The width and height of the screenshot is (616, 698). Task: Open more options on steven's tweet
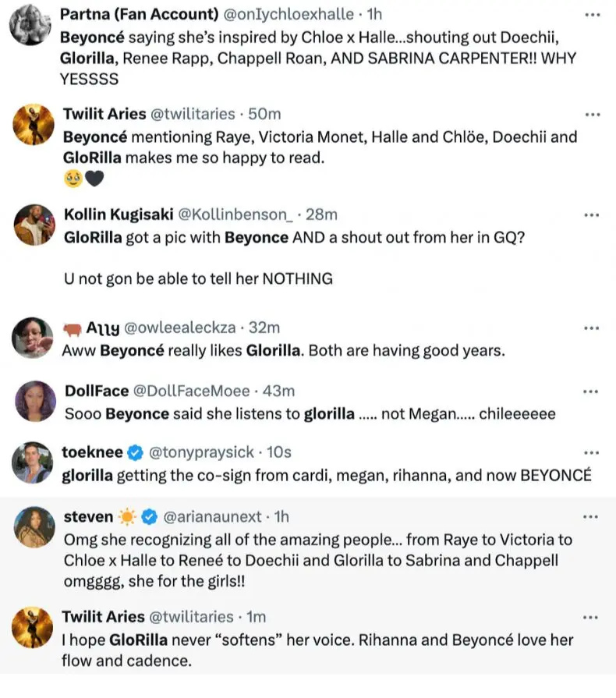point(590,517)
